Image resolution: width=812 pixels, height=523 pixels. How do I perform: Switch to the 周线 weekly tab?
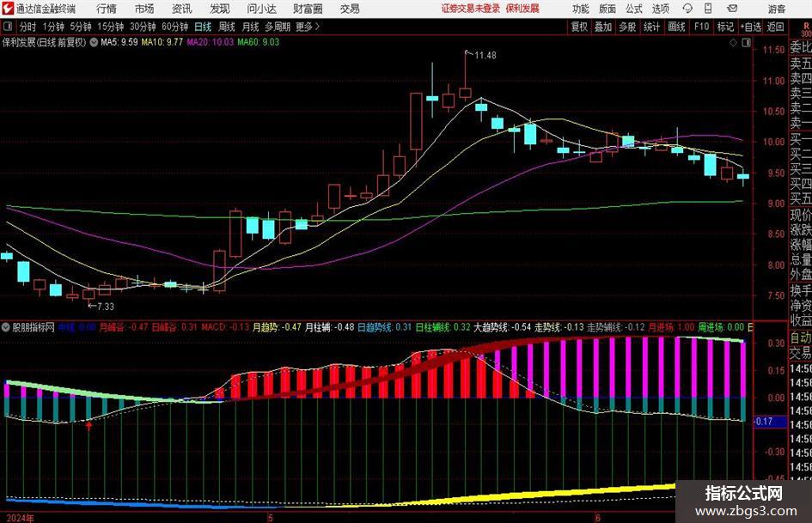[227, 27]
